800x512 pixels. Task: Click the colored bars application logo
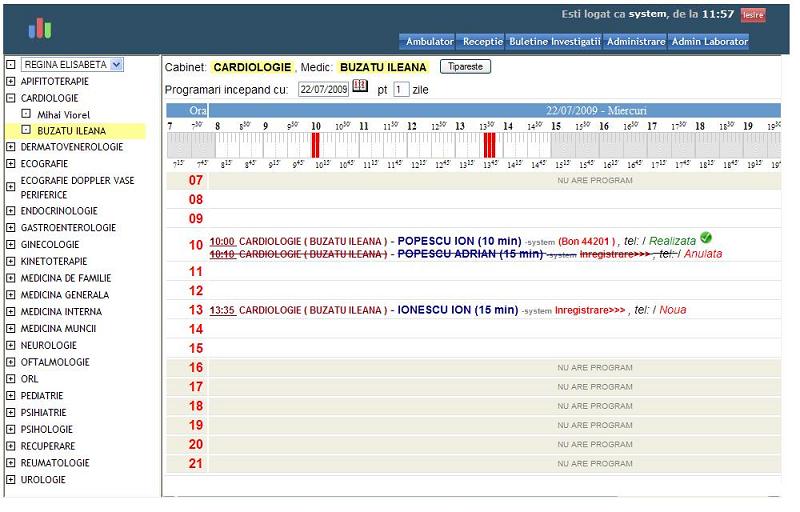coord(39,28)
